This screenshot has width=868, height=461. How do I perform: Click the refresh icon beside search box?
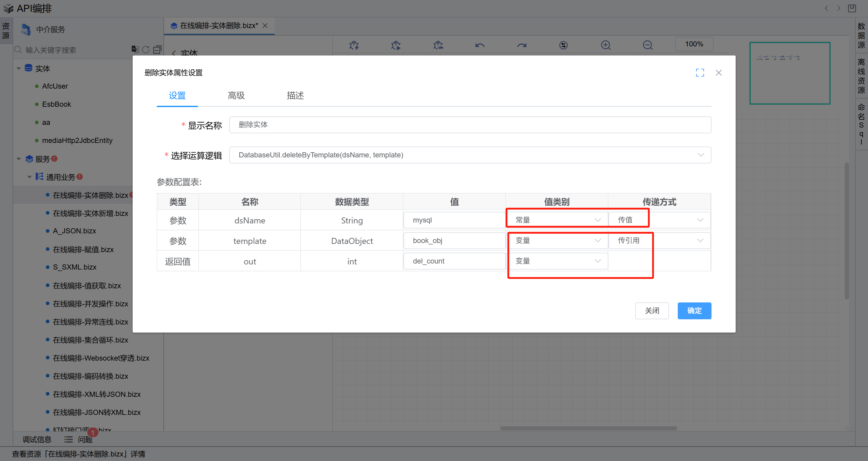pyautogui.click(x=146, y=49)
